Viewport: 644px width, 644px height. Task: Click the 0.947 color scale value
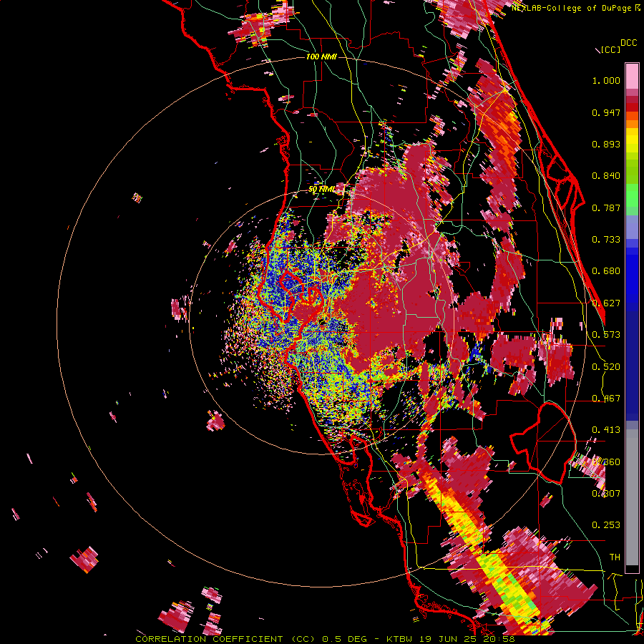[x=606, y=112]
